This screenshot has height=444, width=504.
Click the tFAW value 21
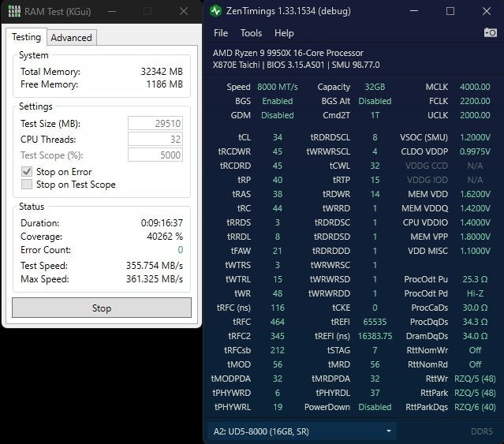pyautogui.click(x=278, y=251)
